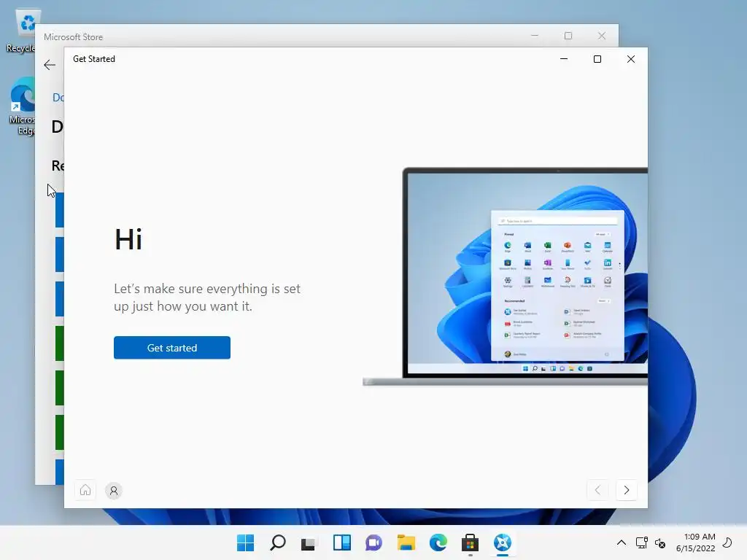
Task: Open the account profile icon in Get Started
Action: [x=114, y=491]
